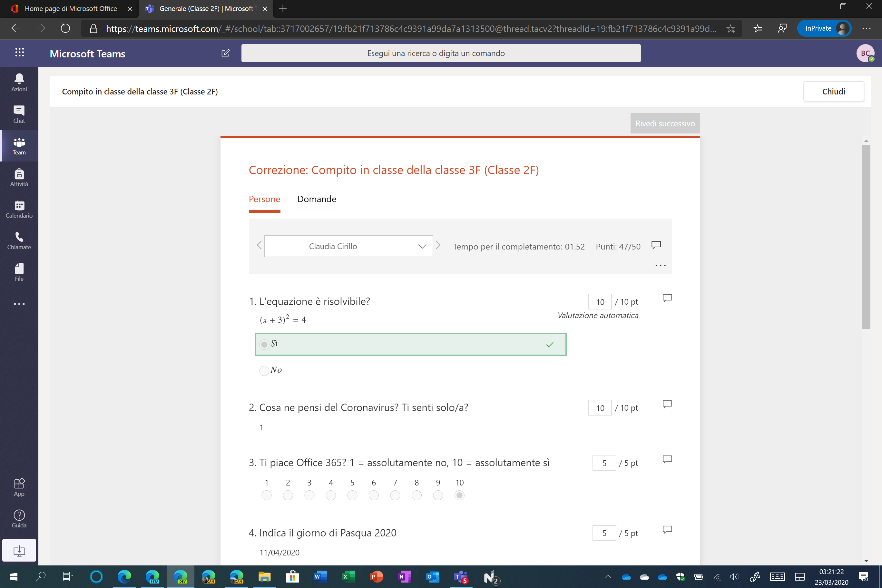Open the App store icon

click(19, 487)
